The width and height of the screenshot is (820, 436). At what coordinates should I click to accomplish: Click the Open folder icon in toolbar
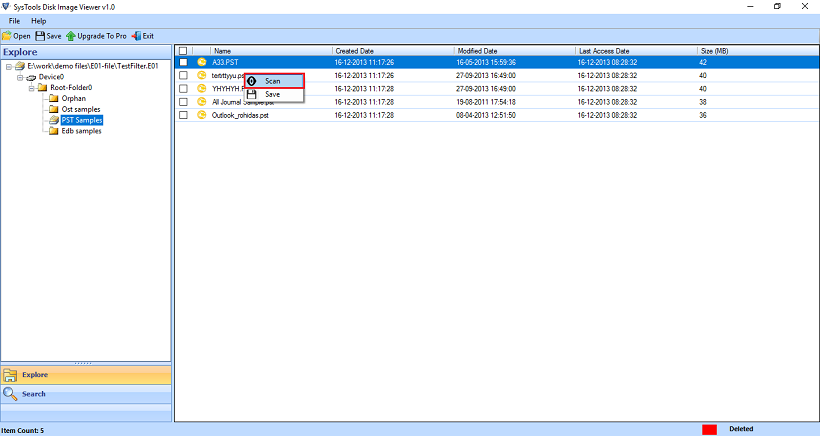click(7, 36)
